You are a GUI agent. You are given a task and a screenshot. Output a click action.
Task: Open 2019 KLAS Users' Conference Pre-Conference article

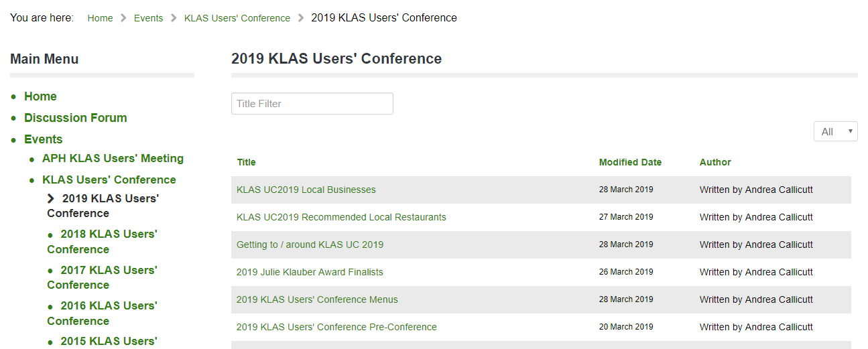336,327
